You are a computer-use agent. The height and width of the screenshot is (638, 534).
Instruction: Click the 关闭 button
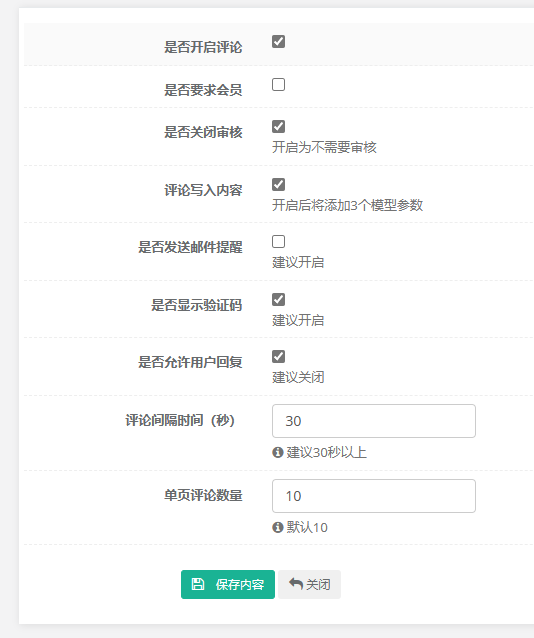310,584
